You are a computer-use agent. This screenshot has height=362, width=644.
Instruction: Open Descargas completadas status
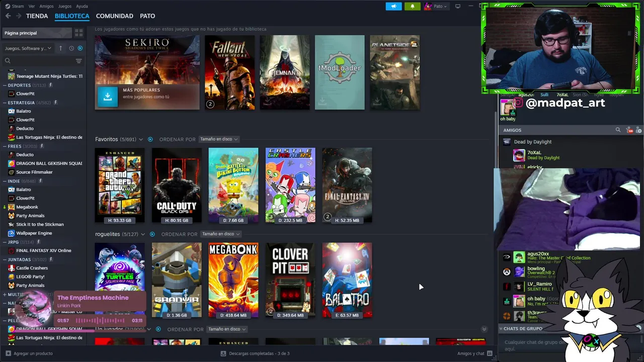pos(255,353)
